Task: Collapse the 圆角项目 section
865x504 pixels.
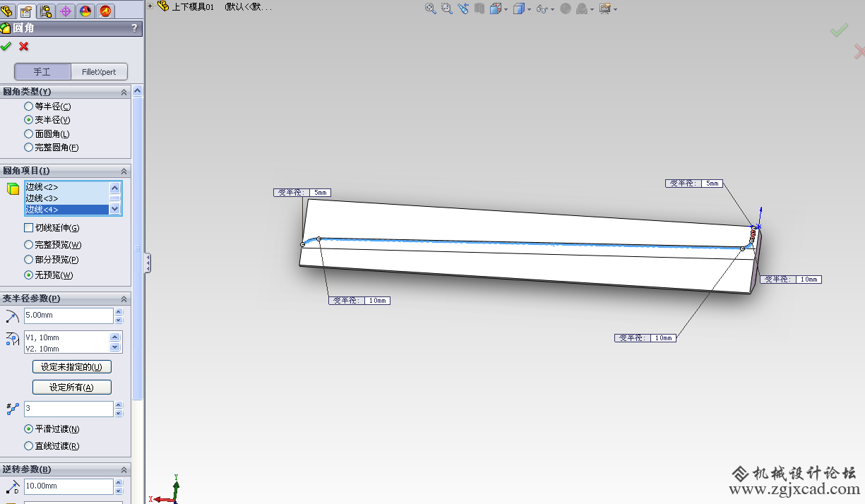Action: click(x=124, y=171)
